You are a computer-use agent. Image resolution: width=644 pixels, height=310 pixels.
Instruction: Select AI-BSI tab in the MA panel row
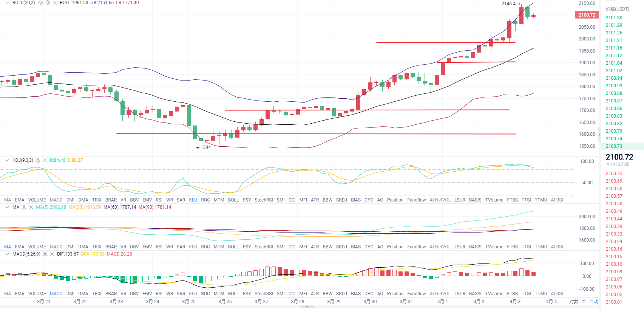tap(557, 247)
